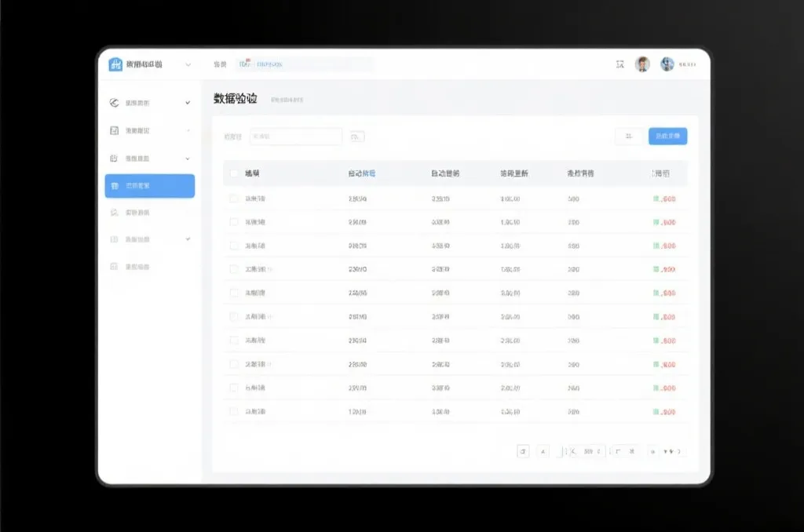The height and width of the screenshot is (532, 804).
Task: Click the fullscreen icon in top bar
Action: click(620, 64)
